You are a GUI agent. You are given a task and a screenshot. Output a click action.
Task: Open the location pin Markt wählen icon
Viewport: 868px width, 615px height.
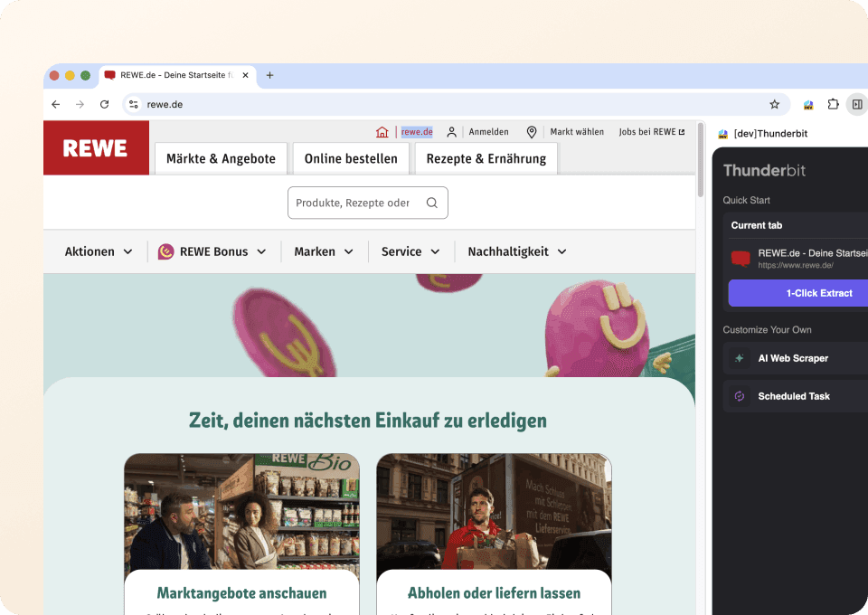[x=533, y=131]
